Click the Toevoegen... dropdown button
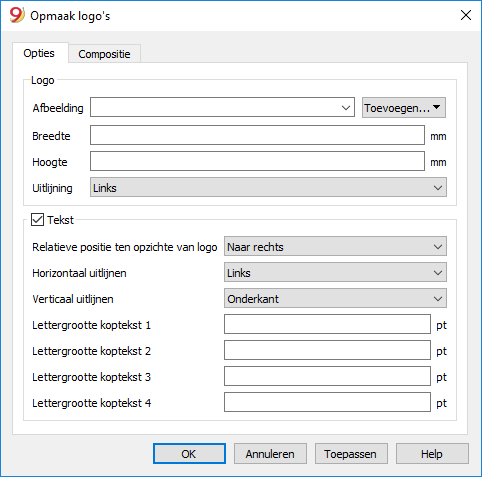This screenshot has height=478, width=482. pyautogui.click(x=404, y=107)
